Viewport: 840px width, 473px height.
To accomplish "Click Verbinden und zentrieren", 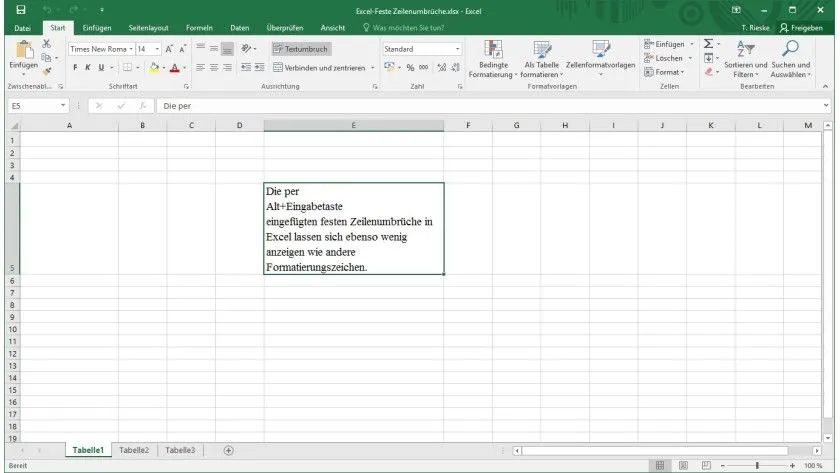I will point(319,67).
